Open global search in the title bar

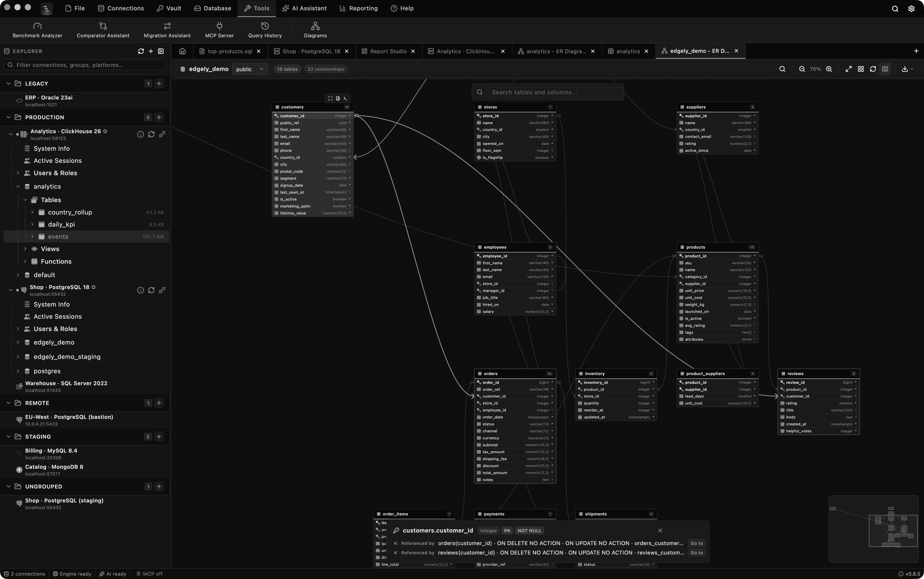tap(895, 9)
